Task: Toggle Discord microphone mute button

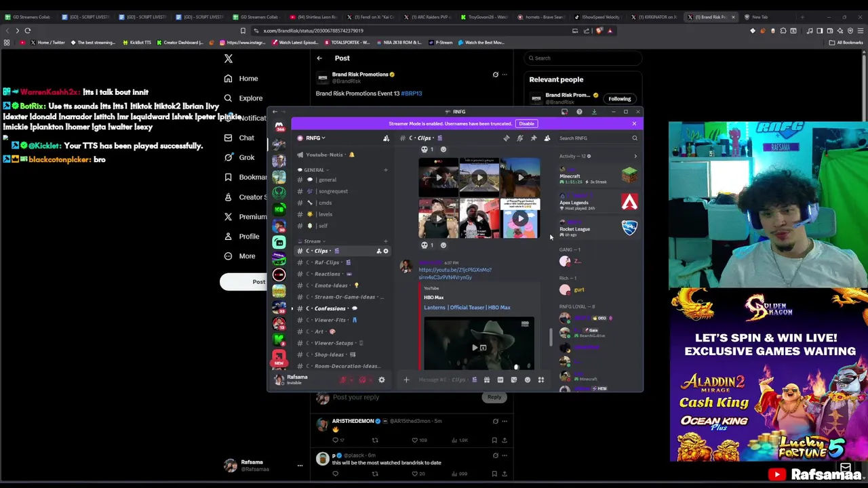Action: (x=343, y=380)
